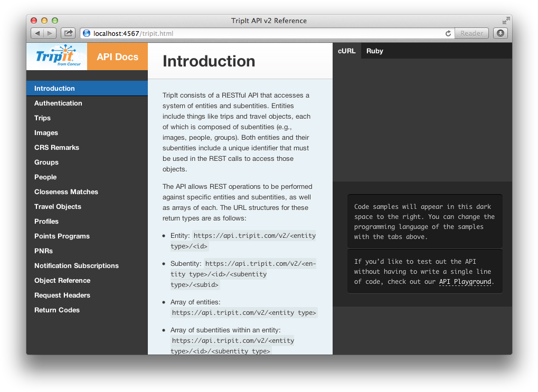Open the People section
The width and height of the screenshot is (538, 392).
(87, 177)
